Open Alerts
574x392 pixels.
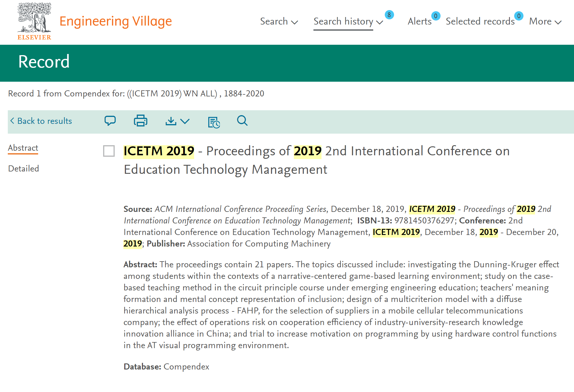(x=419, y=21)
